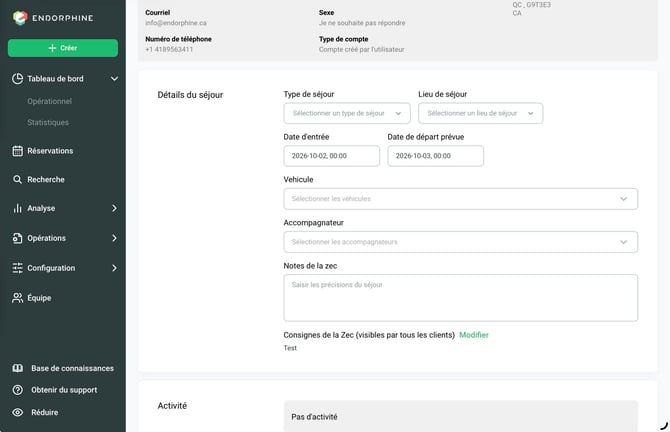Click the 'Test' consignes text
The height and width of the screenshot is (432, 670).
point(290,348)
